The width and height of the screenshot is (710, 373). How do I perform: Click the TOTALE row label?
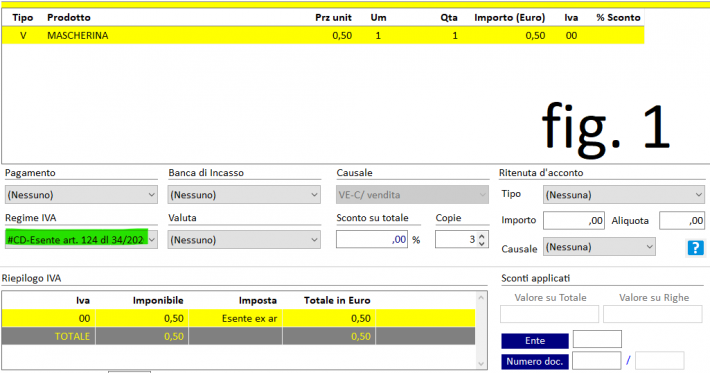pos(72,336)
